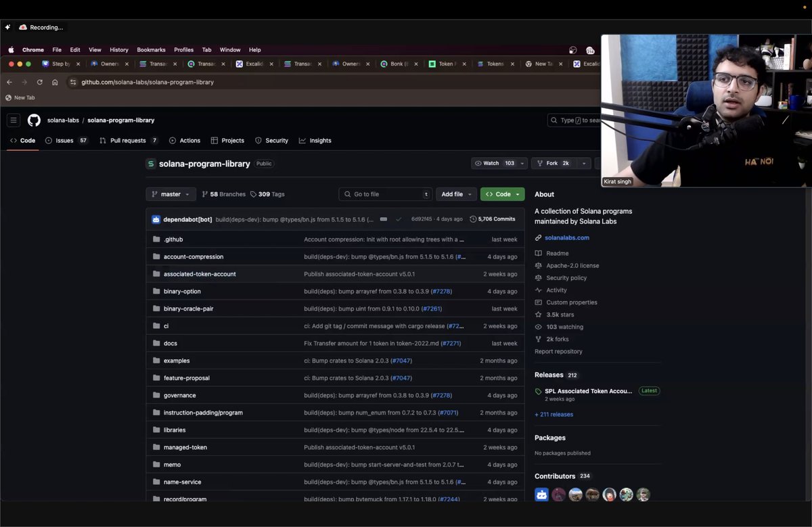Open commit link #7271 in docs row
Viewport: 812px width, 527px height.
451,343
